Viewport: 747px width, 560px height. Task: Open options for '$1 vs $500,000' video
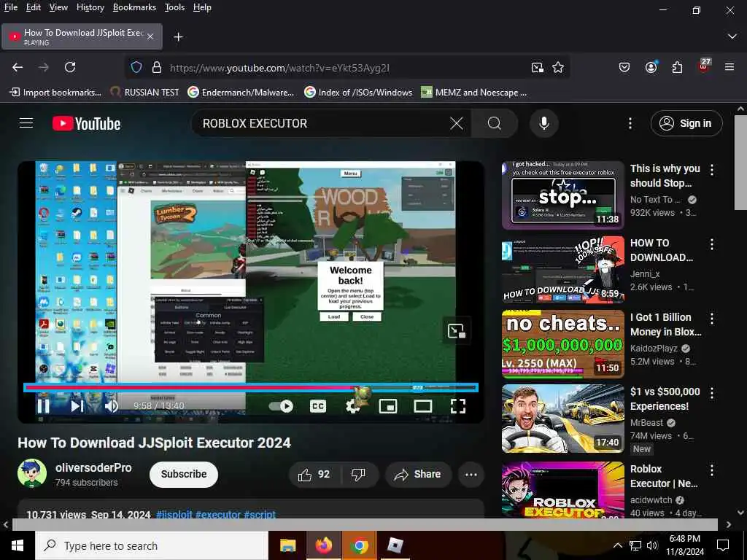(x=712, y=393)
